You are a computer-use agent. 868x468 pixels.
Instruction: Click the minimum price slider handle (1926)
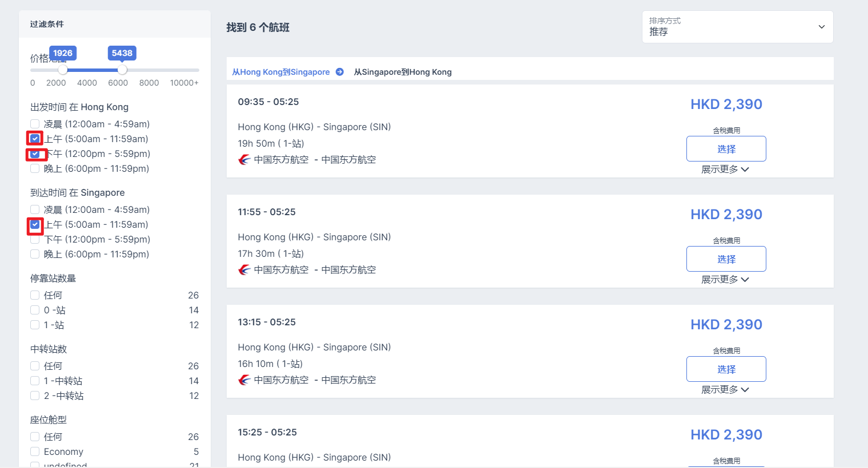coord(63,70)
